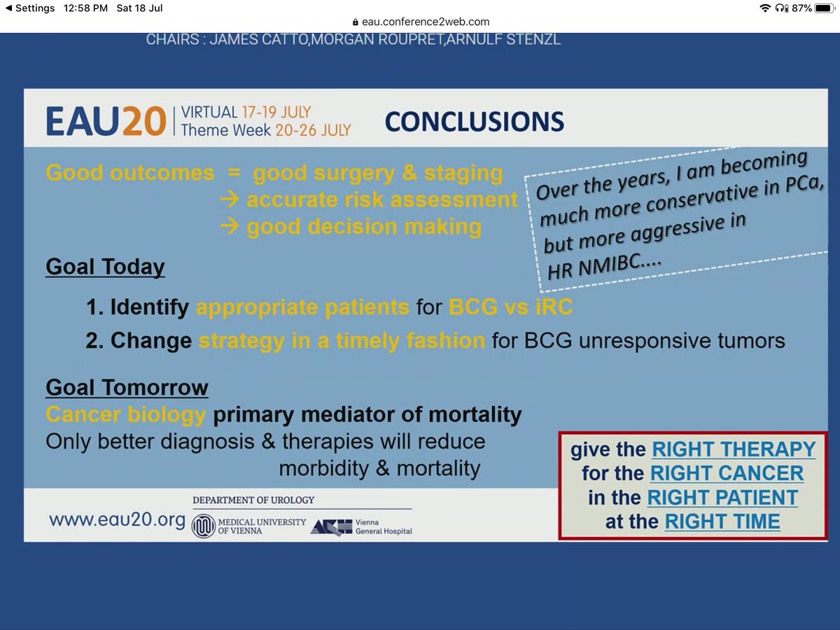Click the RIGHT TIME link

(x=722, y=521)
